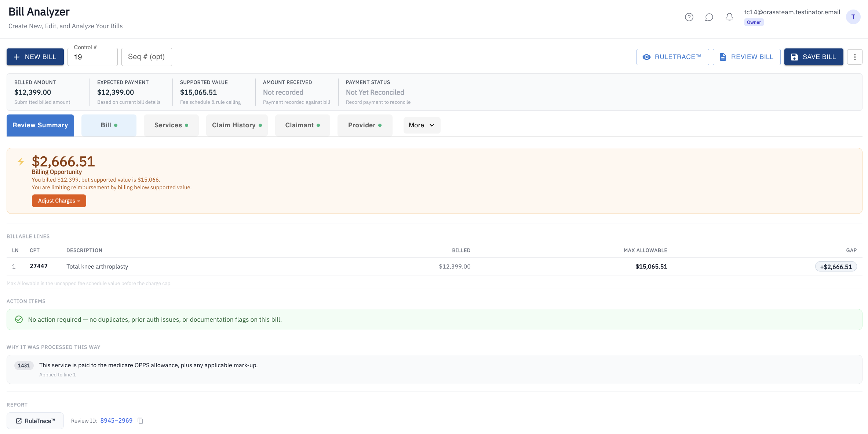Click Expected Payment $12,399.00 summary
868x434 pixels.
(116, 92)
